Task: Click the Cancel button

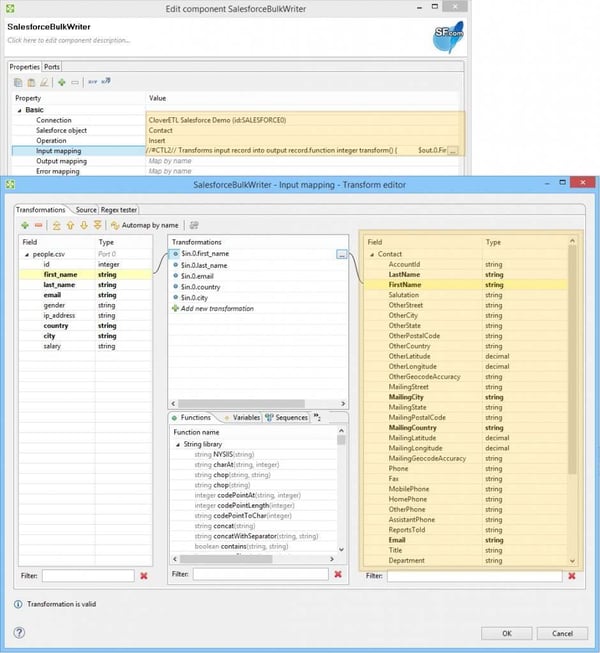Action: [562, 633]
